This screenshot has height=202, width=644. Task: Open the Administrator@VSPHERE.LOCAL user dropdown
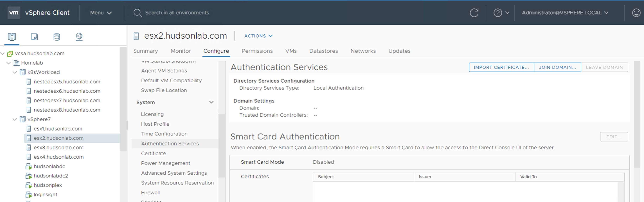click(565, 13)
